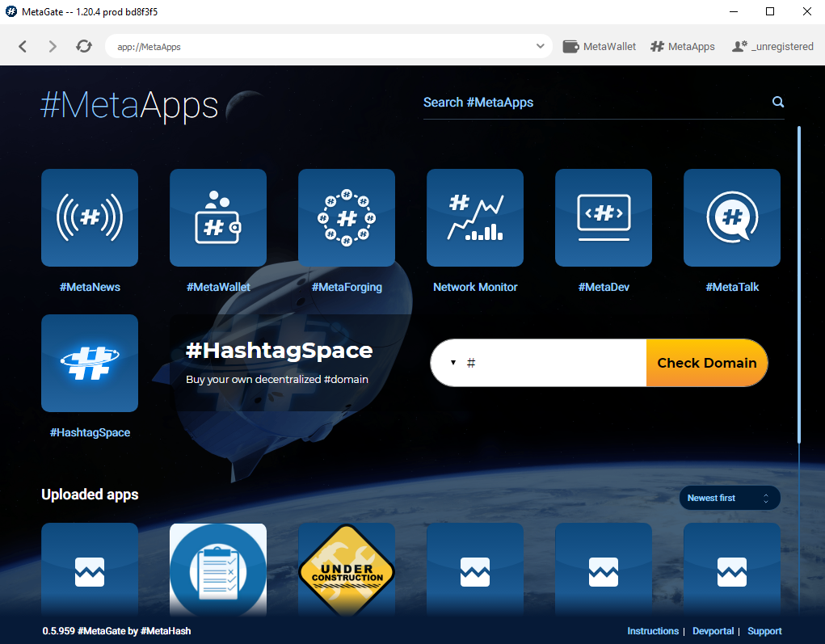Open the Under Construction uploaded app
The width and height of the screenshot is (825, 644).
(346, 570)
